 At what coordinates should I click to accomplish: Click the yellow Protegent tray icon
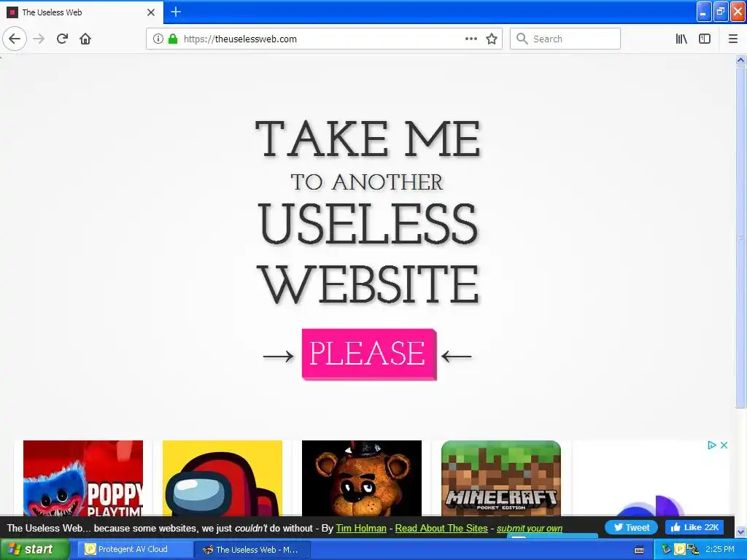(x=679, y=550)
